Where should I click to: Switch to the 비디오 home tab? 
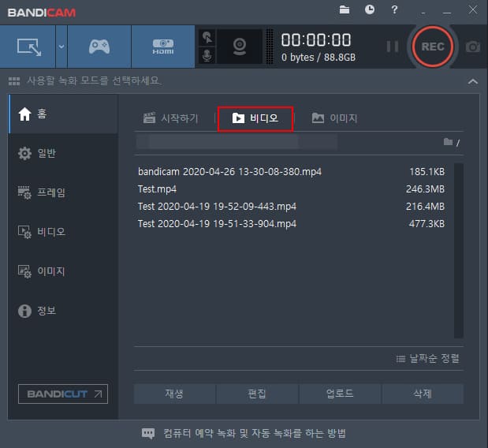(x=255, y=118)
